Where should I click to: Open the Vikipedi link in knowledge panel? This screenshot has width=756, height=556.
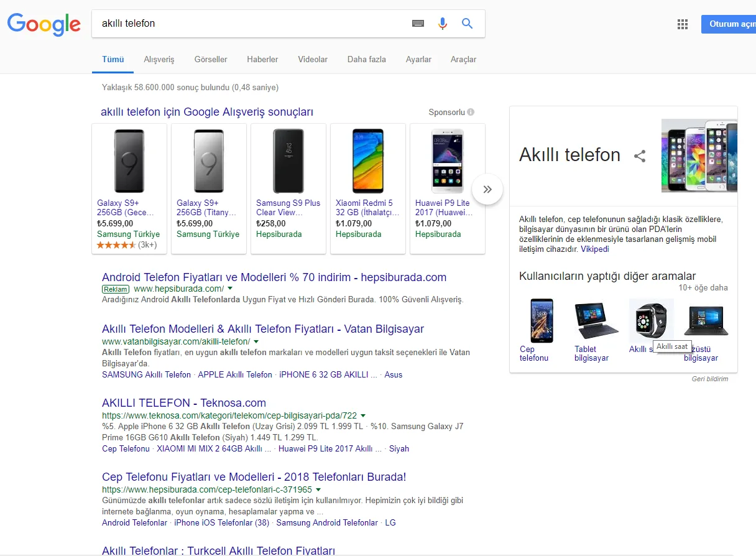tap(595, 249)
